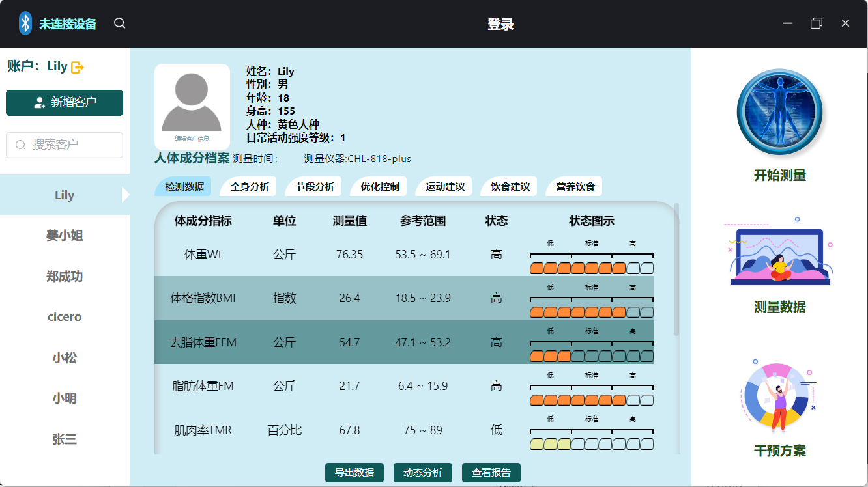
Task: Click the 体重Wt status indicator bar
Action: [592, 268]
